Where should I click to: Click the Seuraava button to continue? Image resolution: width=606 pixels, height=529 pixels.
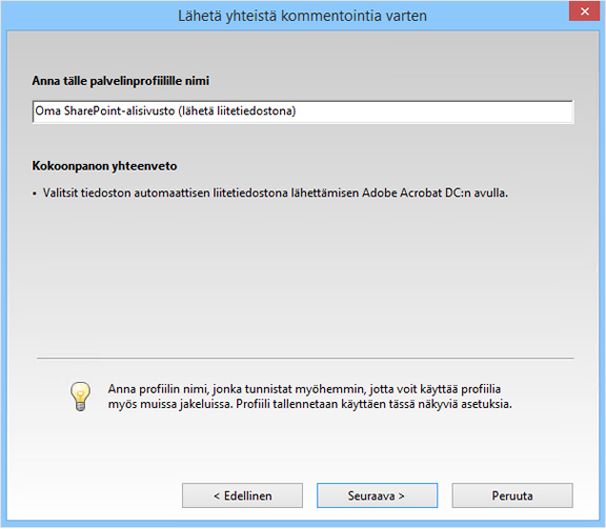point(363,495)
